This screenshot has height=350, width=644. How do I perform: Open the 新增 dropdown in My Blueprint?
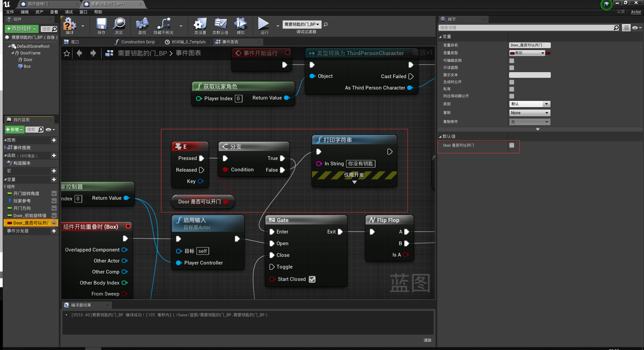click(x=14, y=130)
